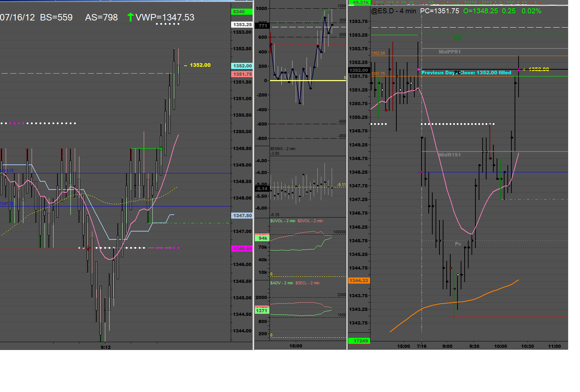Click the VWP=1347.53 value
580x392 pixels.
(165, 17)
